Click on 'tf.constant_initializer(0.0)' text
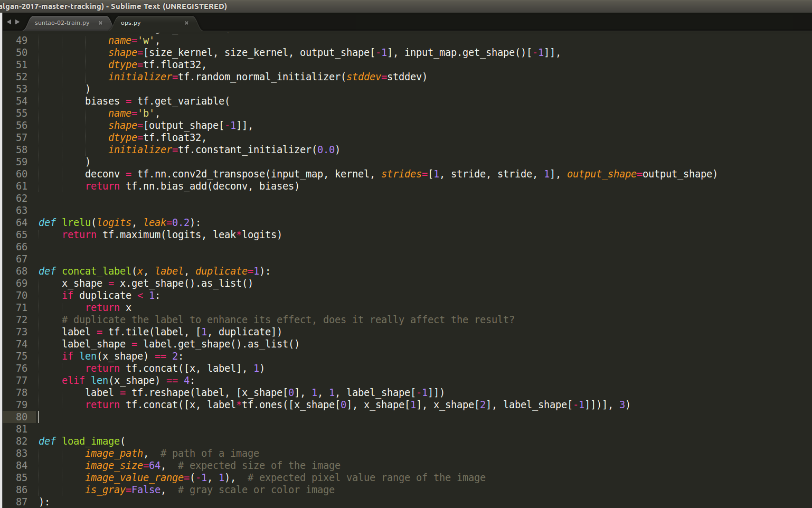The height and width of the screenshot is (508, 812). [259, 149]
